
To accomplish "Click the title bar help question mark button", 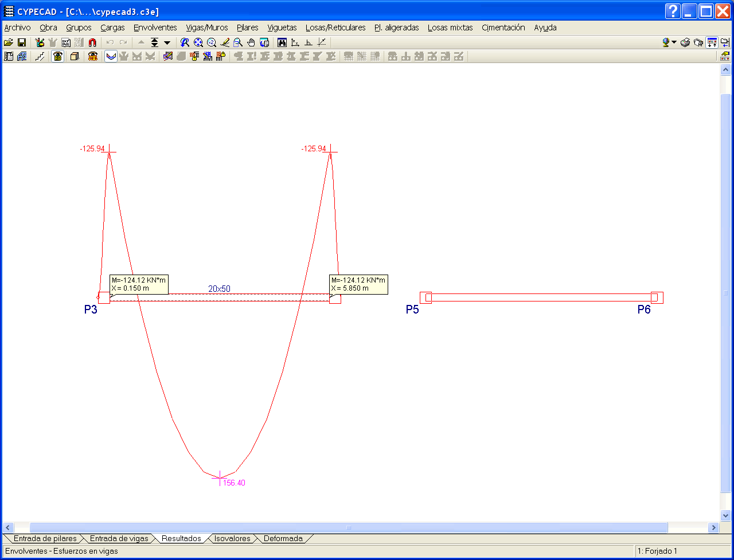I will tap(673, 11).
